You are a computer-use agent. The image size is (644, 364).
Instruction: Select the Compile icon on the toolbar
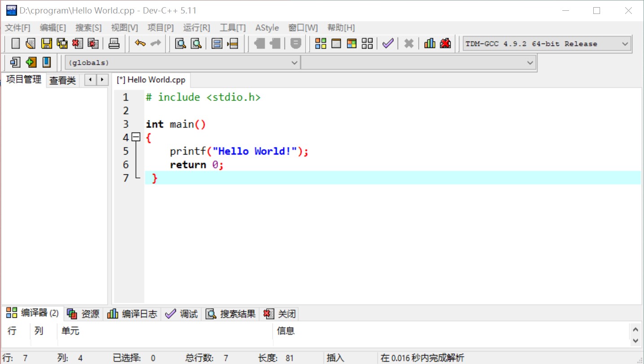click(x=320, y=43)
